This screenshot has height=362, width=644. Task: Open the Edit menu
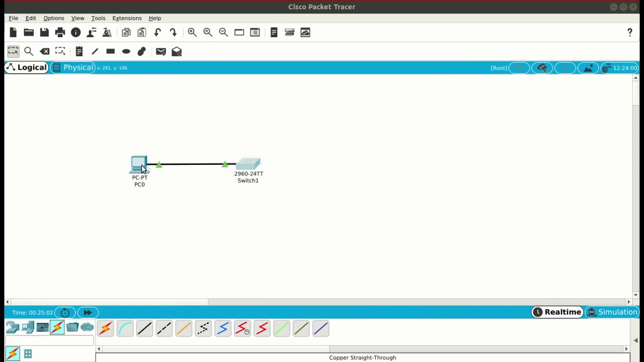[x=31, y=18]
